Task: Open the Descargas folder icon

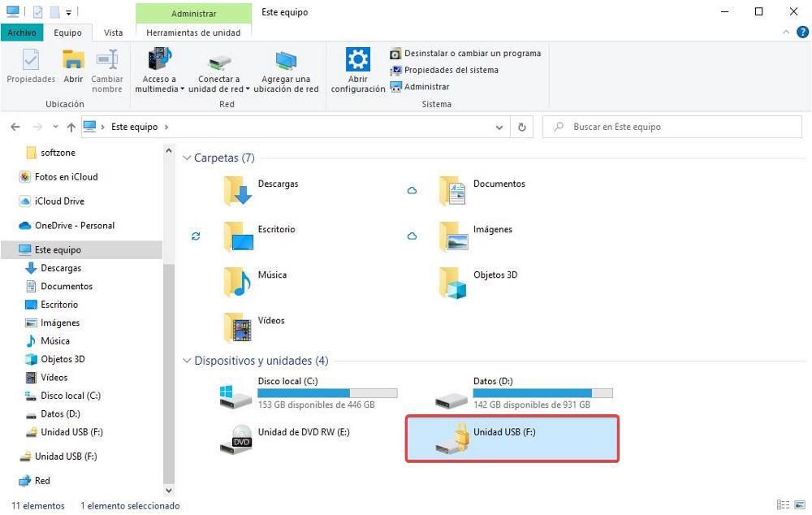Action: coord(238,191)
